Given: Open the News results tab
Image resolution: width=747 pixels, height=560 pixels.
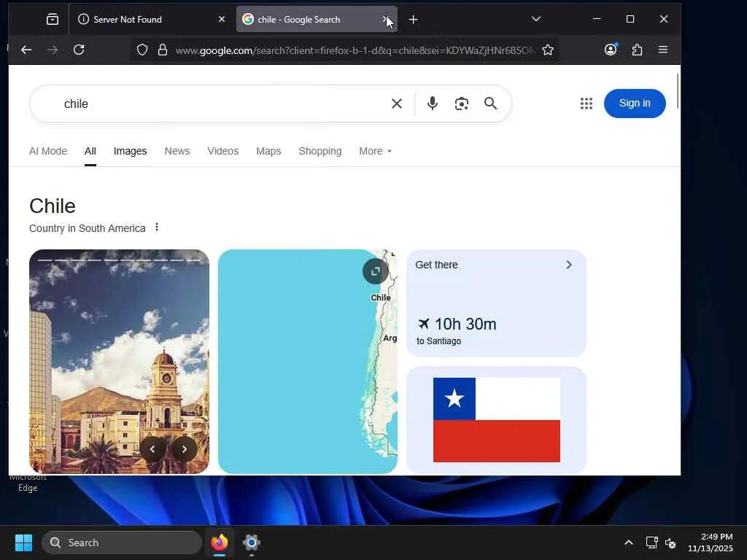Looking at the screenshot, I should click(177, 151).
